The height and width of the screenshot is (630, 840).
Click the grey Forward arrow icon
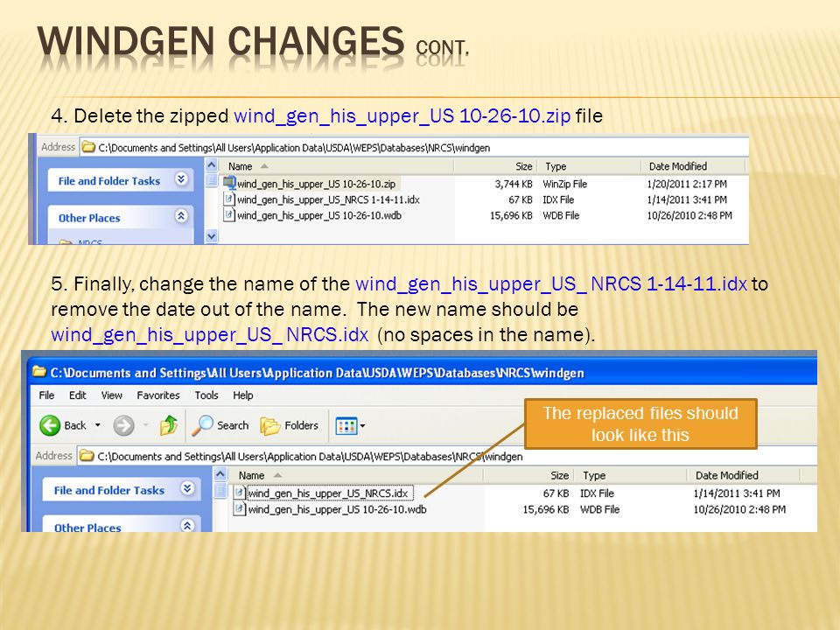click(123, 426)
